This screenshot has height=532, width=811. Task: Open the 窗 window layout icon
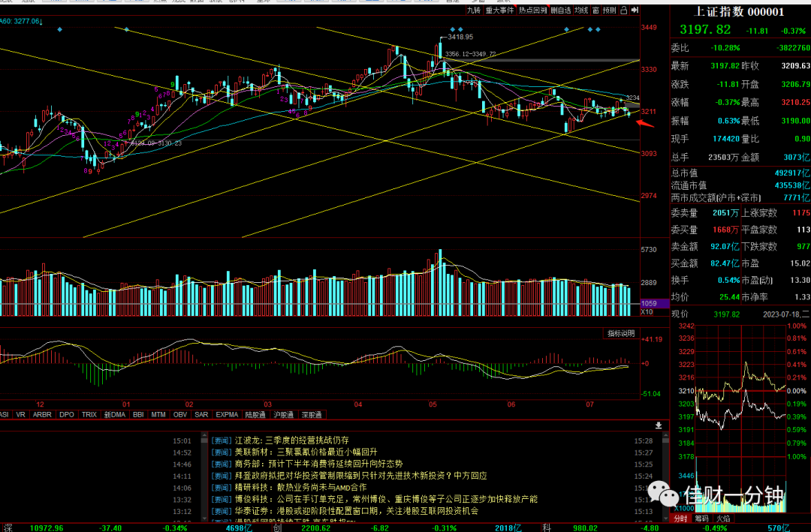(595, 11)
